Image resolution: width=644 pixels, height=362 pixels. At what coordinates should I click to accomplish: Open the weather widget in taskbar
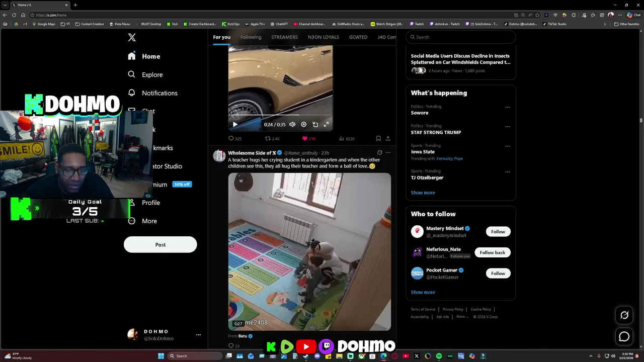tap(19, 356)
